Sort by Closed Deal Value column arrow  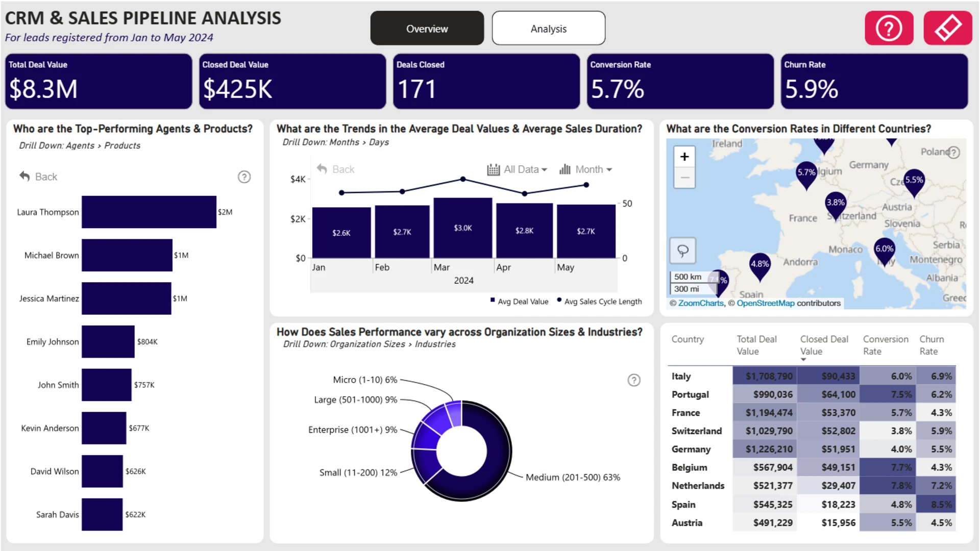[803, 360]
